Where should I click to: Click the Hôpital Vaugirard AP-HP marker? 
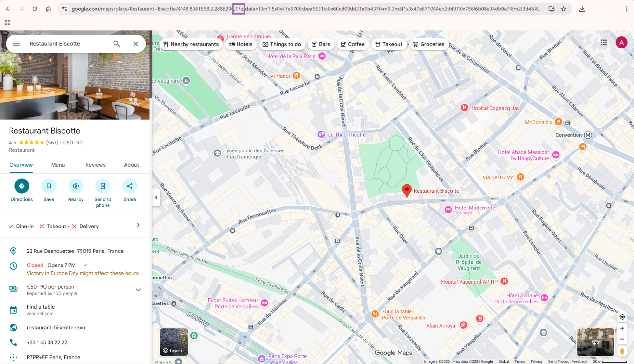504,281
